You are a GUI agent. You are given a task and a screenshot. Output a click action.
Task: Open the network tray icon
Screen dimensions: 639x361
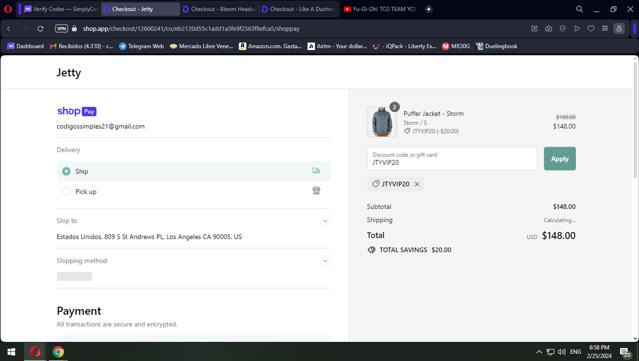(x=550, y=352)
